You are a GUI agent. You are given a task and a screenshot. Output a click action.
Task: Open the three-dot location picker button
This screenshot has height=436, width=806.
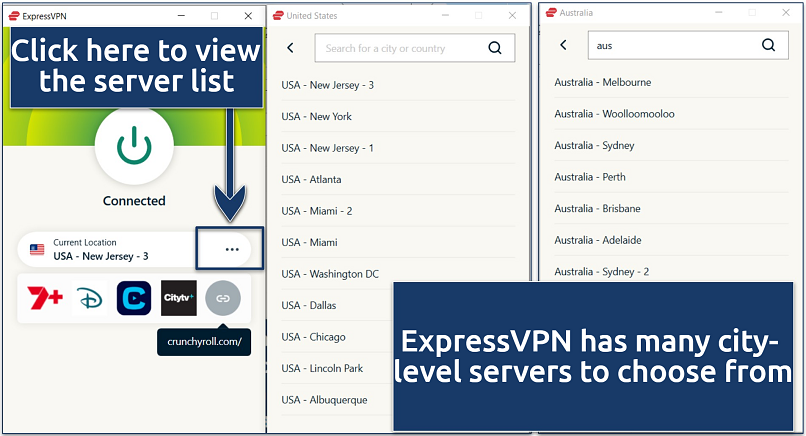pos(232,249)
